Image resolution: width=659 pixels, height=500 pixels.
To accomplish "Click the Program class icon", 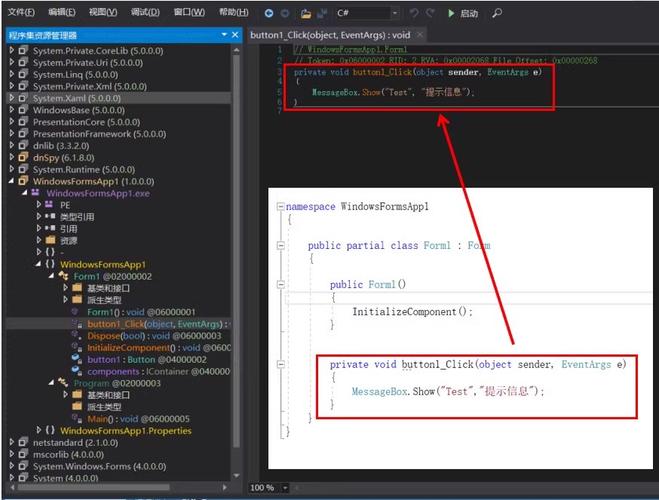I will point(63,383).
